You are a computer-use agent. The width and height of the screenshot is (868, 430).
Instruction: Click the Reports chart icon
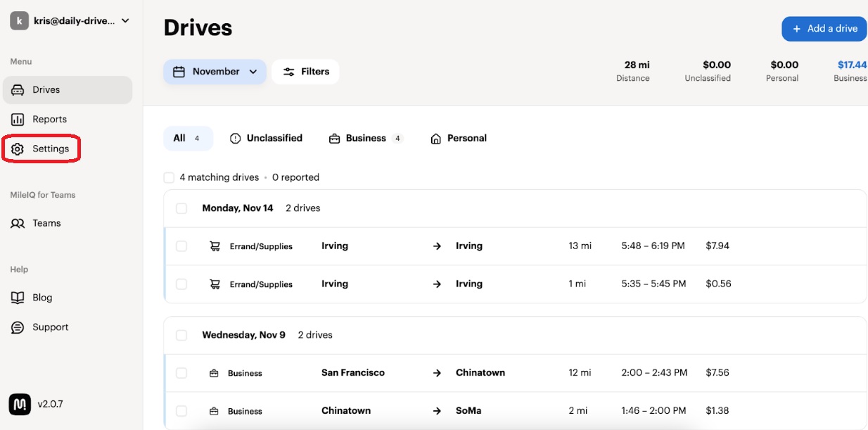pos(18,120)
